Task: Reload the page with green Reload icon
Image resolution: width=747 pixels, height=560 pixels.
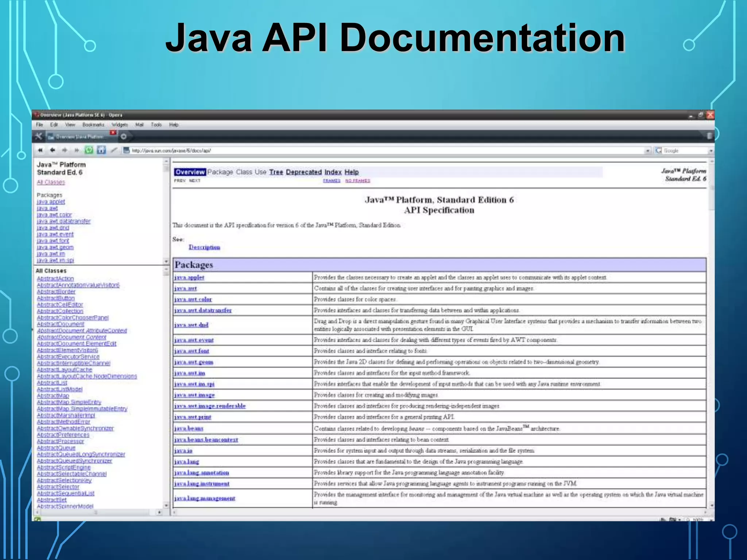Action: click(x=89, y=150)
